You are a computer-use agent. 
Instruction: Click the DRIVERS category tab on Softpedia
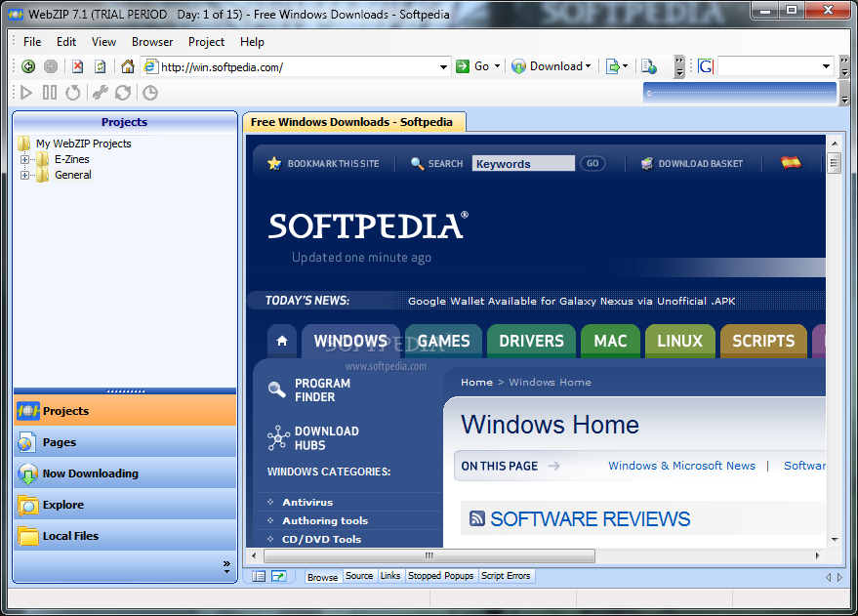click(531, 341)
